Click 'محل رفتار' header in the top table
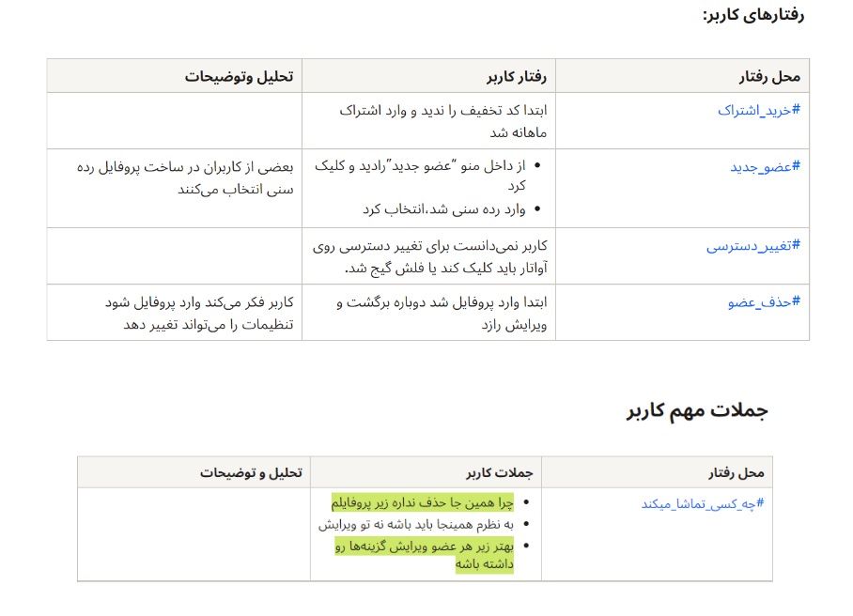This screenshot has height=616, width=853. pyautogui.click(x=769, y=76)
